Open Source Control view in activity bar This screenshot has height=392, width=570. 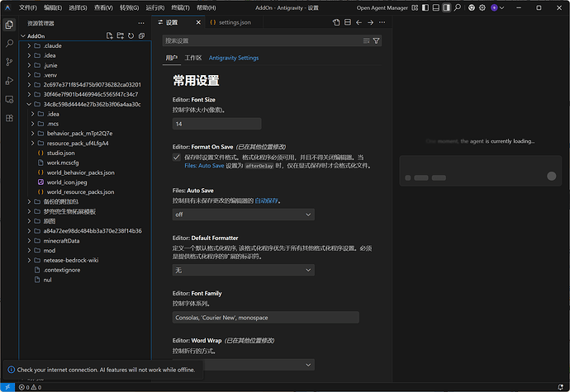click(x=9, y=62)
